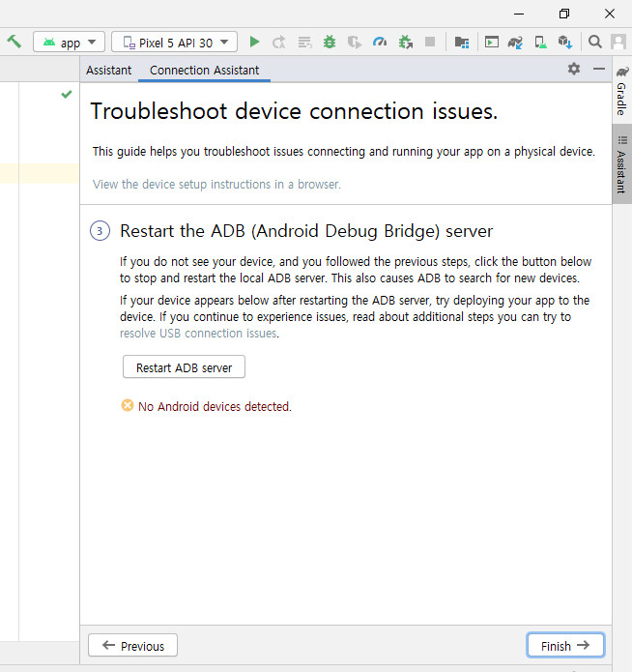This screenshot has width=632, height=672.
Task: Select the Connection Assistant tab
Action: [x=204, y=70]
